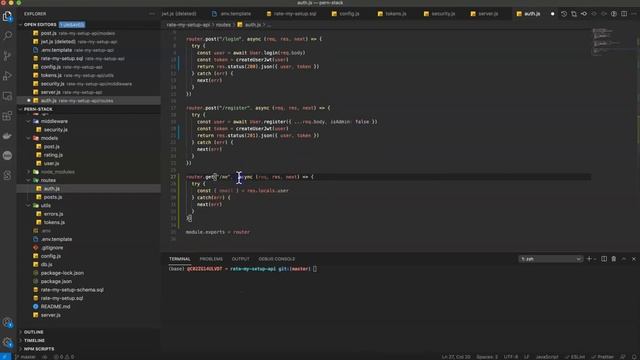Collapse the models folder
The height and width of the screenshot is (360, 640).
[28, 138]
